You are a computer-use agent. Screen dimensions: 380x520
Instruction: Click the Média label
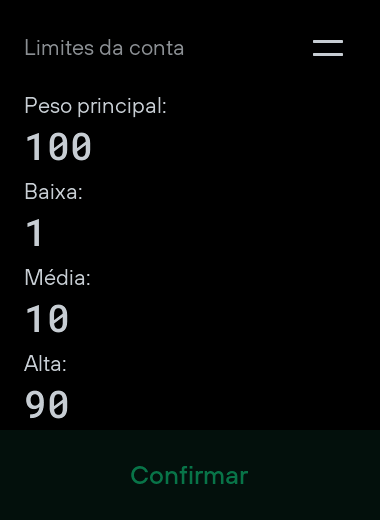coord(57,277)
